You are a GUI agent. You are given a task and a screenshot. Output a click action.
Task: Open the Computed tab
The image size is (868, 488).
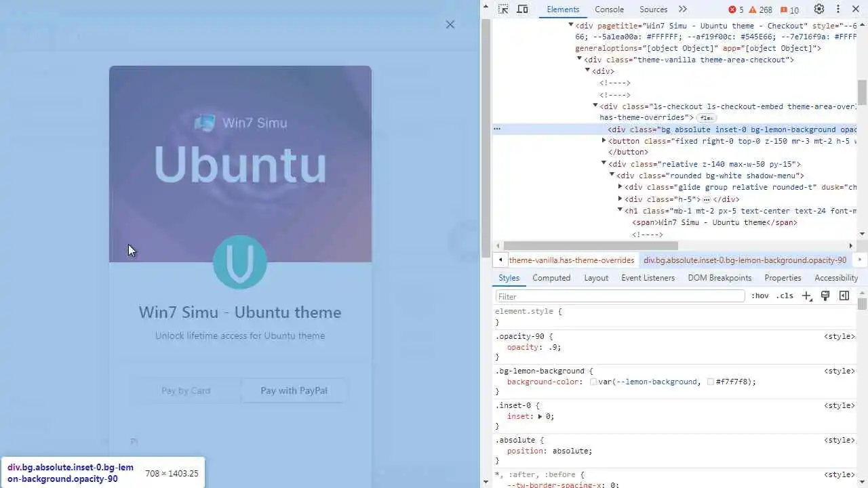pos(551,278)
